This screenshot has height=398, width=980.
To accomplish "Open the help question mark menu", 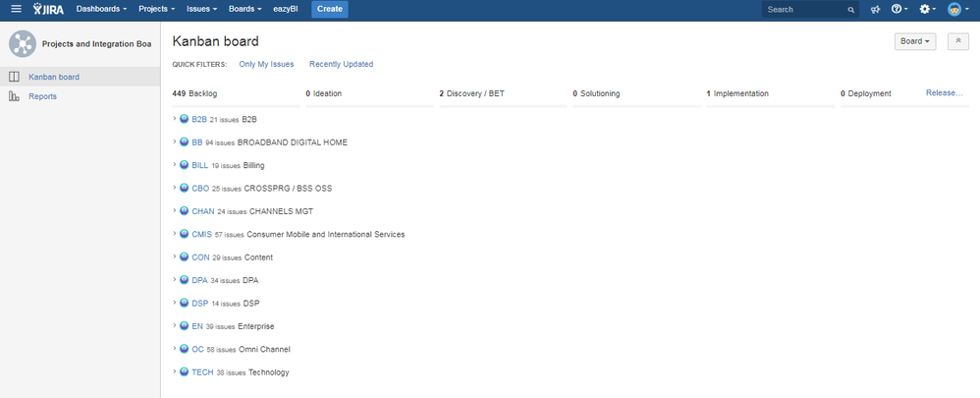I will (x=898, y=9).
